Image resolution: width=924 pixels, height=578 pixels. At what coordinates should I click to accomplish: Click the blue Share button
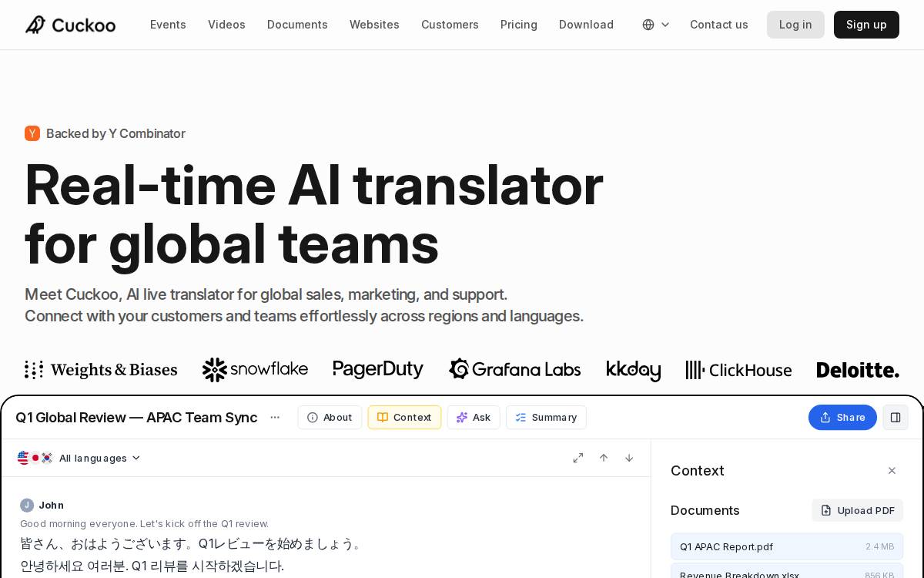click(842, 417)
